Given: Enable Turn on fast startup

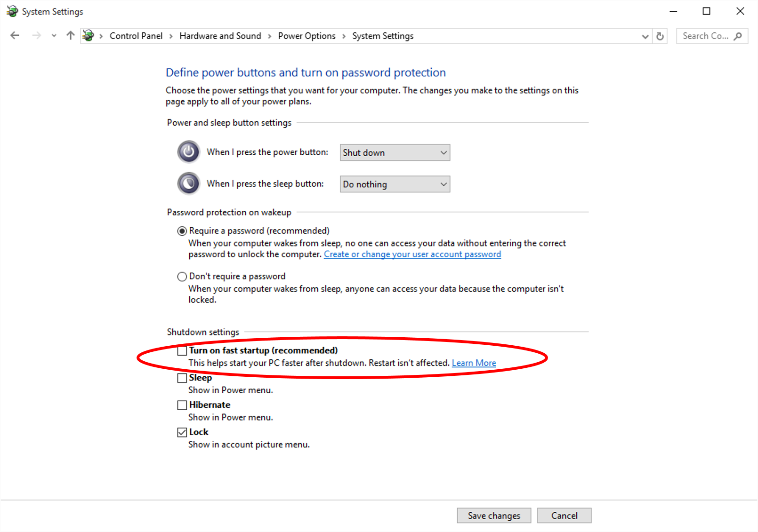Looking at the screenshot, I should (182, 351).
